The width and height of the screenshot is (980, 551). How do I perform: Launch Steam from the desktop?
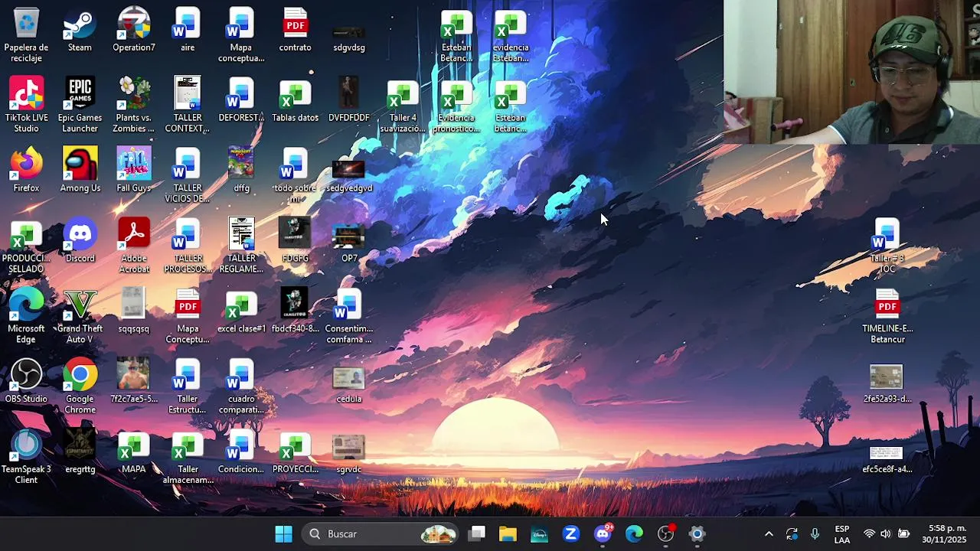click(80, 31)
